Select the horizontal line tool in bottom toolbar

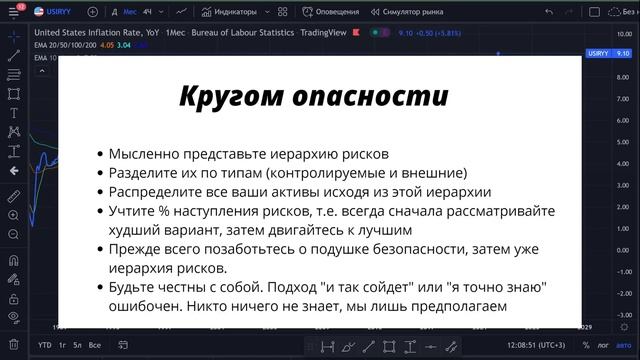tap(431, 347)
